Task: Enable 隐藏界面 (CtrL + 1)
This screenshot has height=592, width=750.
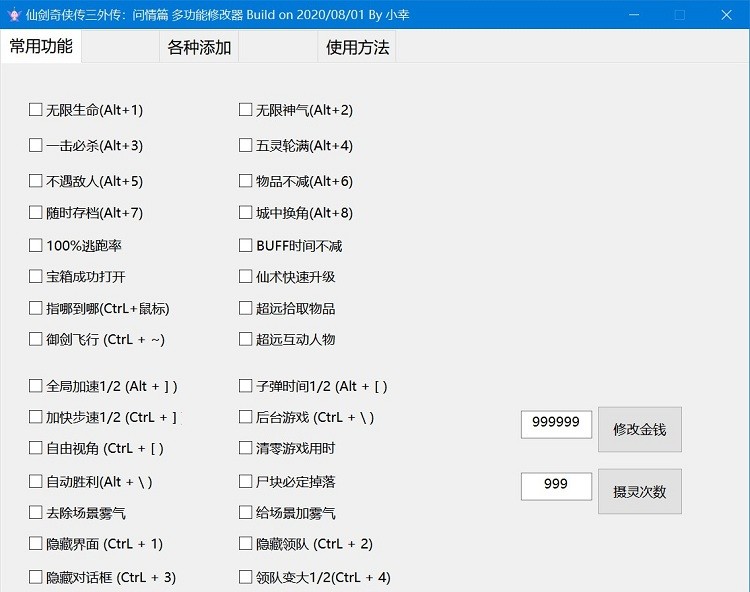Action: 35,544
